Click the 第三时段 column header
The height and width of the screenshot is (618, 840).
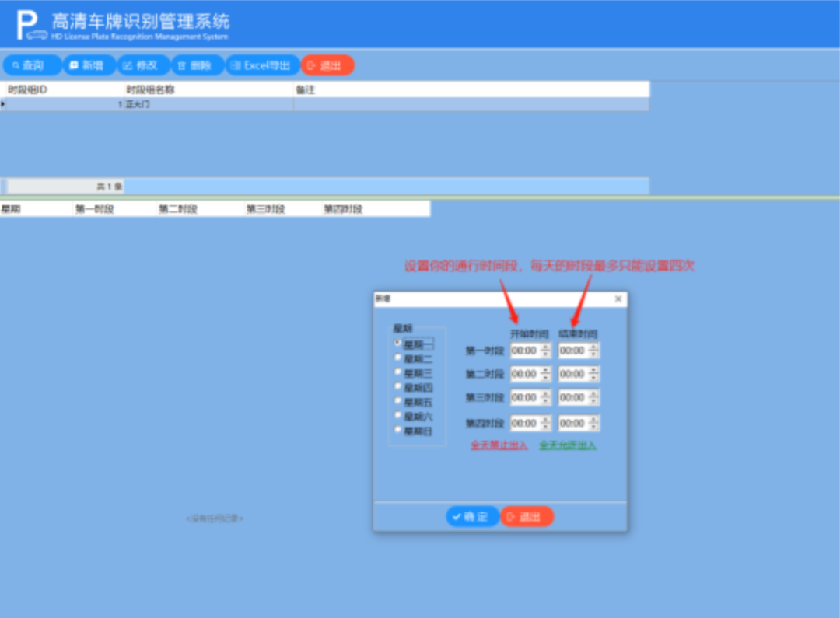pyautogui.click(x=283, y=209)
